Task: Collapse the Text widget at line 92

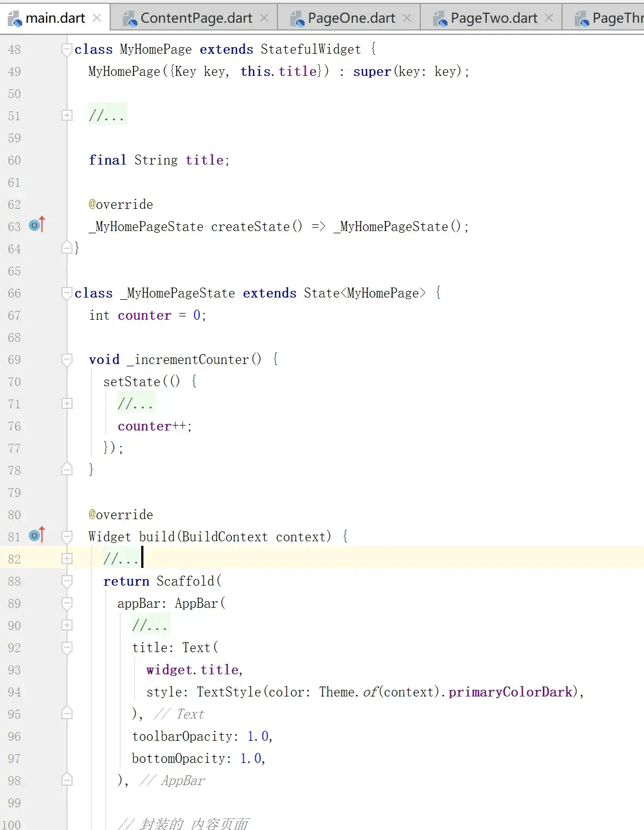Action: (67, 648)
